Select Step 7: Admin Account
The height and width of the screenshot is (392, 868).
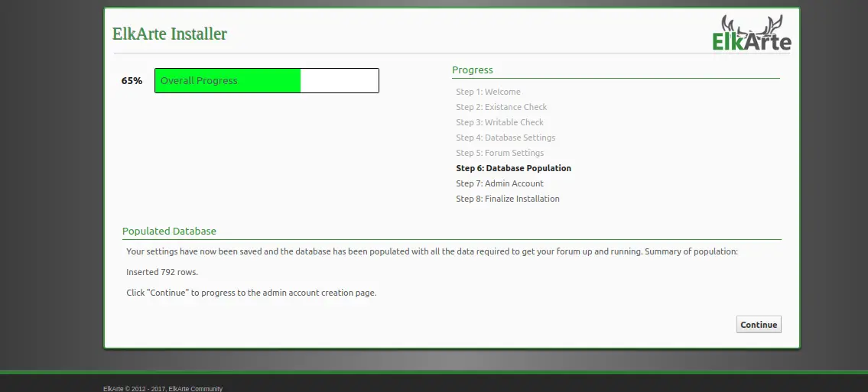click(x=500, y=183)
